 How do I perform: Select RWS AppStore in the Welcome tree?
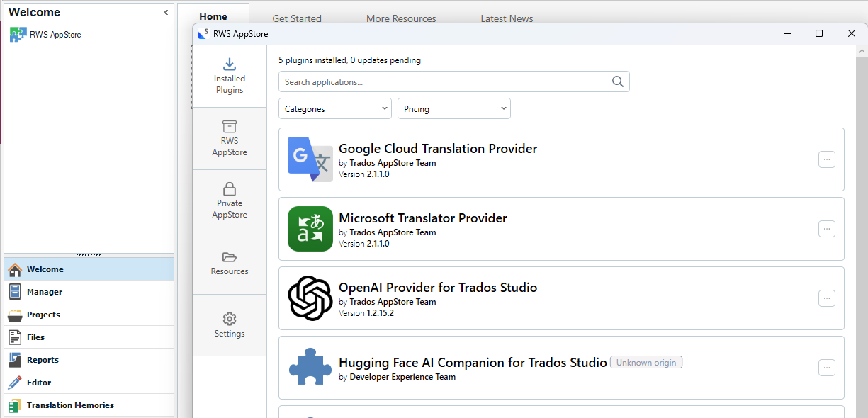pyautogui.click(x=55, y=34)
